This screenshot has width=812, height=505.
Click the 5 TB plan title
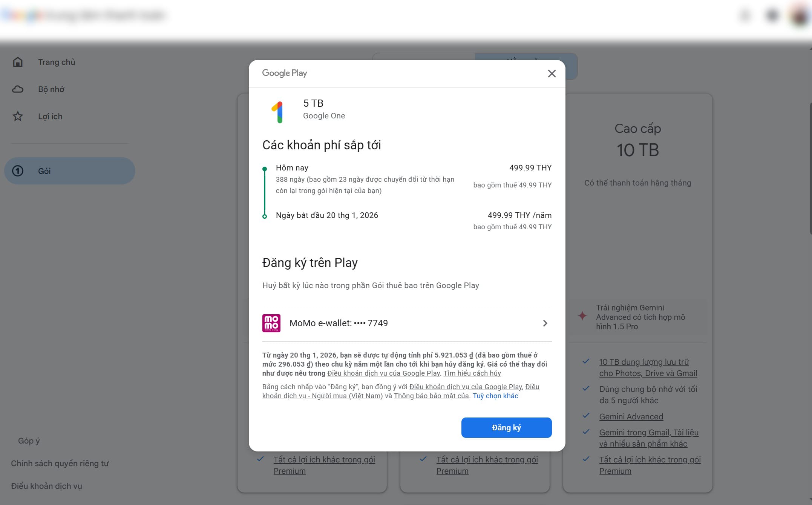pyautogui.click(x=313, y=103)
